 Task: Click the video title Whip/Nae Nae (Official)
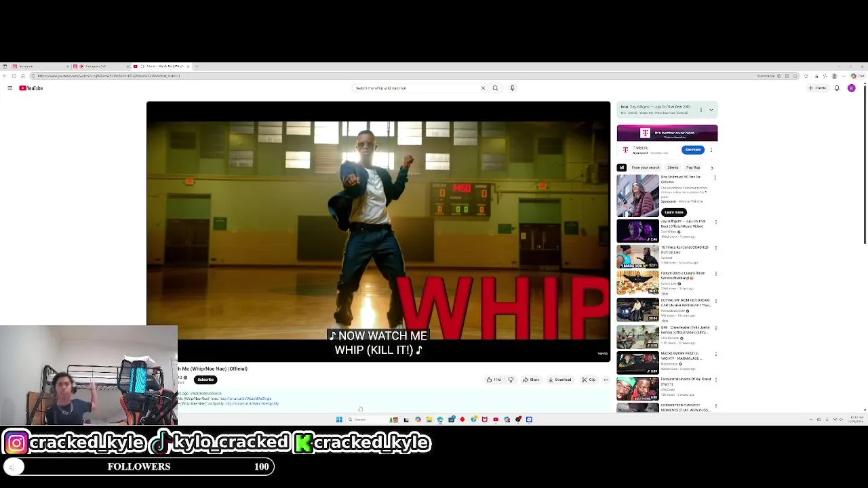213,369
